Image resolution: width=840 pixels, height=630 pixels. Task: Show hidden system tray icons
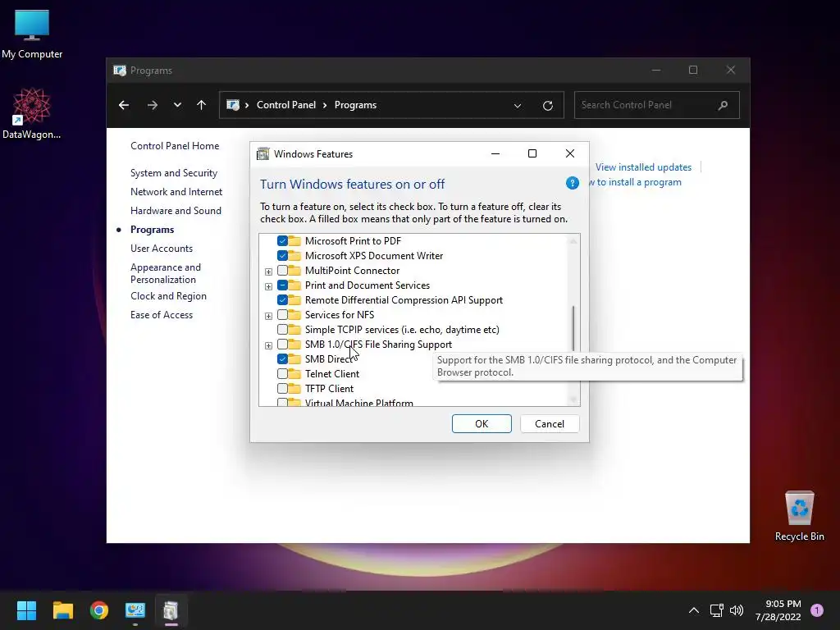coord(693,610)
